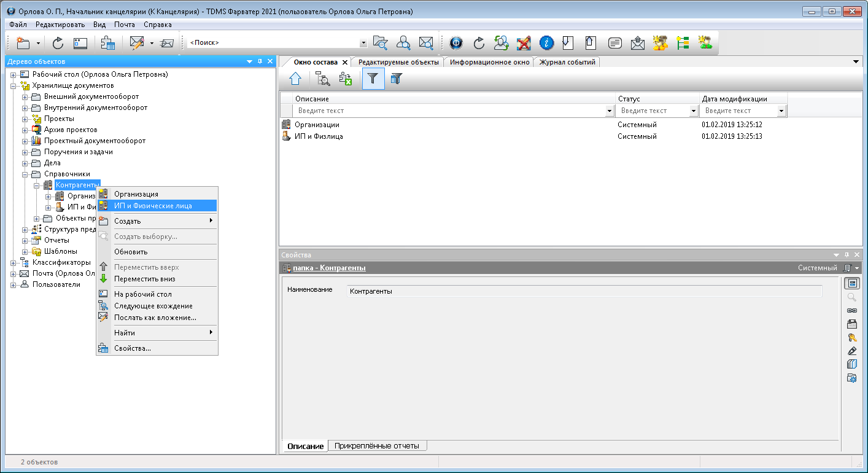This screenshot has width=868, height=473.
Task: Click the speech bubble comment toolbar icon
Action: pyautogui.click(x=614, y=43)
